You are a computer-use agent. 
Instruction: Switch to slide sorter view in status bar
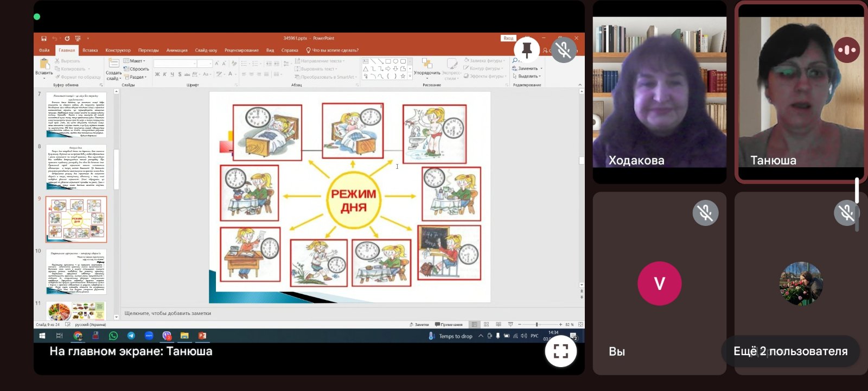[486, 324]
